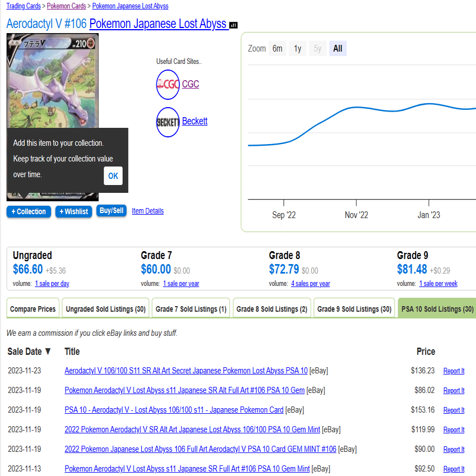Dismiss the collection tooltip with OK

[x=113, y=176]
